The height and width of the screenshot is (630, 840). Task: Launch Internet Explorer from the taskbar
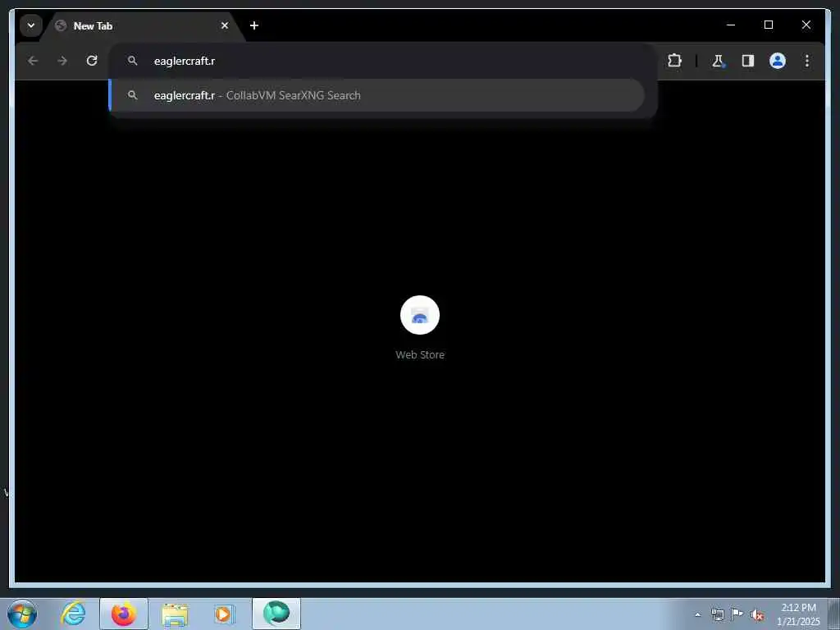pyautogui.click(x=73, y=614)
